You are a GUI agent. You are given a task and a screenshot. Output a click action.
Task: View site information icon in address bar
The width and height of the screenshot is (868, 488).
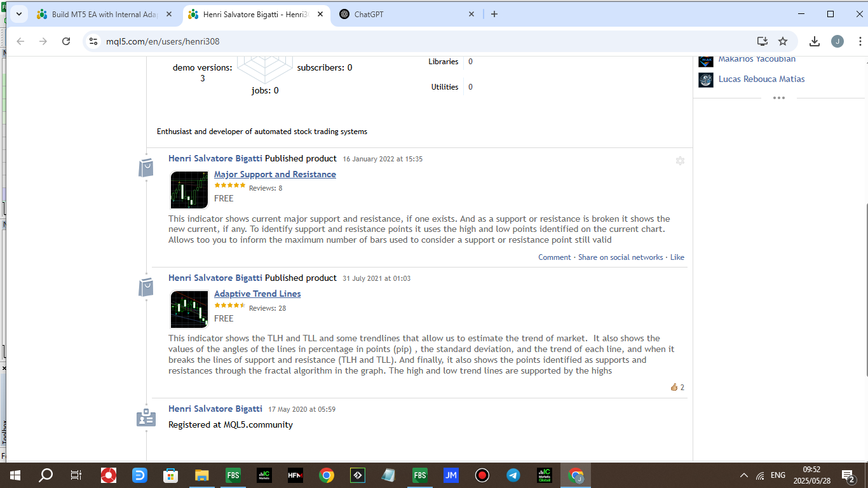[93, 41]
